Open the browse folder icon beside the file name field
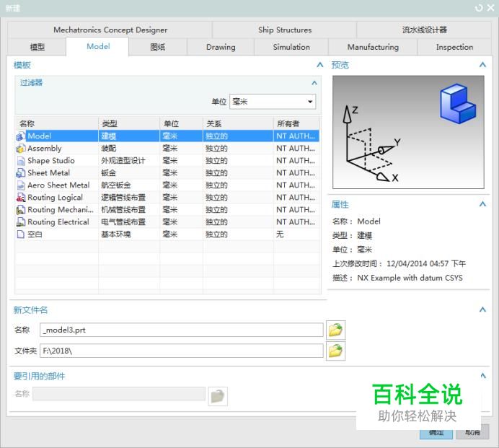 (x=335, y=330)
